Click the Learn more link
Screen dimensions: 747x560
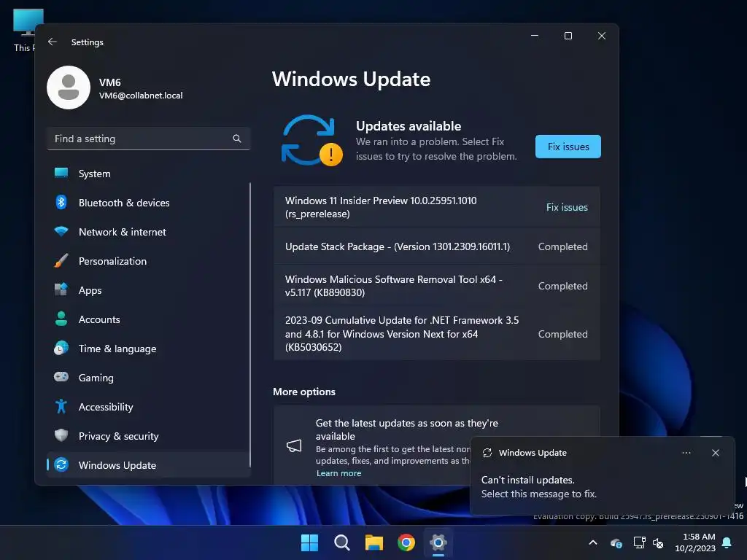click(x=338, y=473)
